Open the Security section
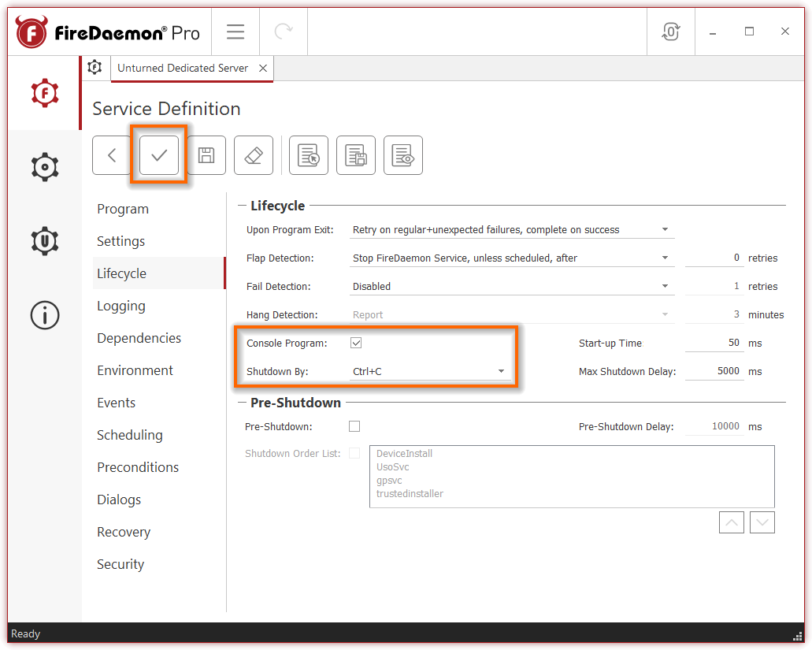Image resolution: width=812 pixels, height=650 pixels. point(159,563)
